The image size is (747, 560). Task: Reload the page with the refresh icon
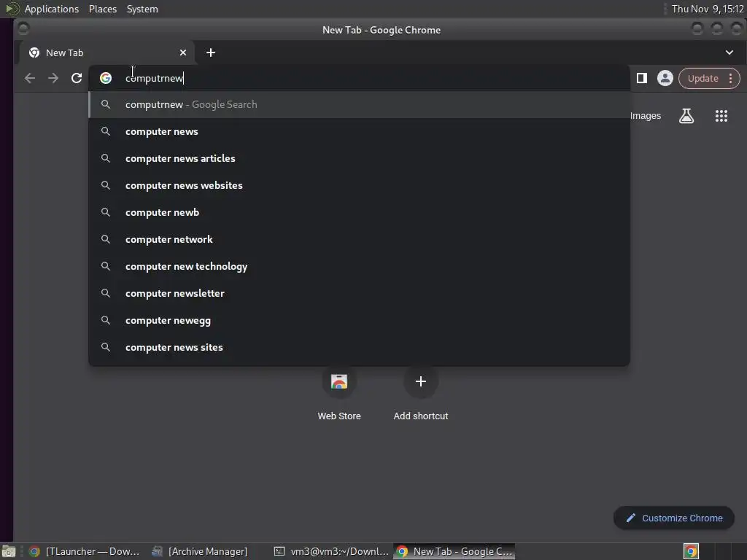[76, 78]
